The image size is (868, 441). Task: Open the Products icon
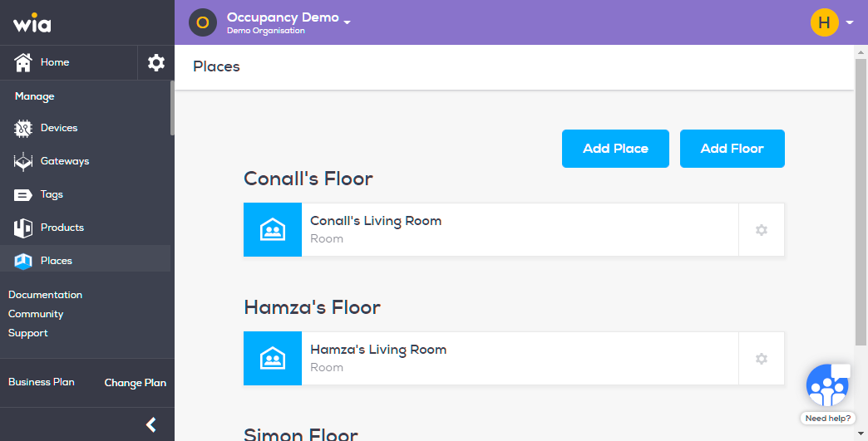coord(22,228)
